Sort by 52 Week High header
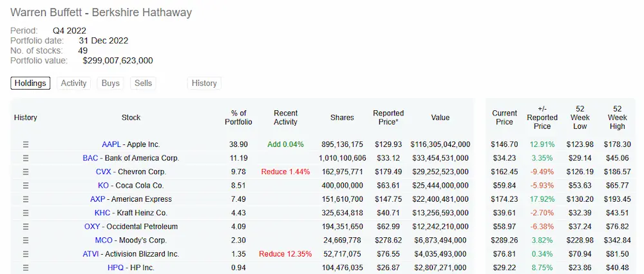 point(618,118)
